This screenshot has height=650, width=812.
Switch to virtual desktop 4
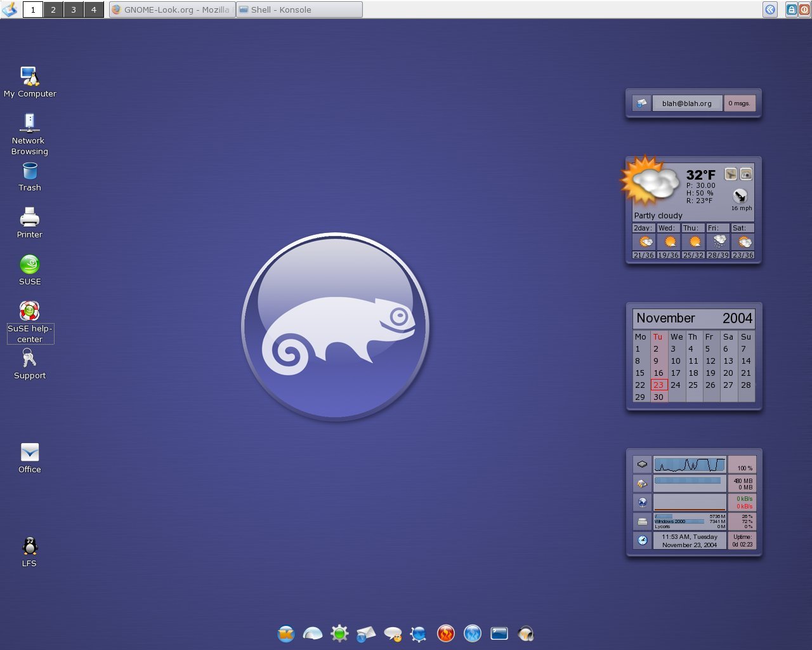94,10
